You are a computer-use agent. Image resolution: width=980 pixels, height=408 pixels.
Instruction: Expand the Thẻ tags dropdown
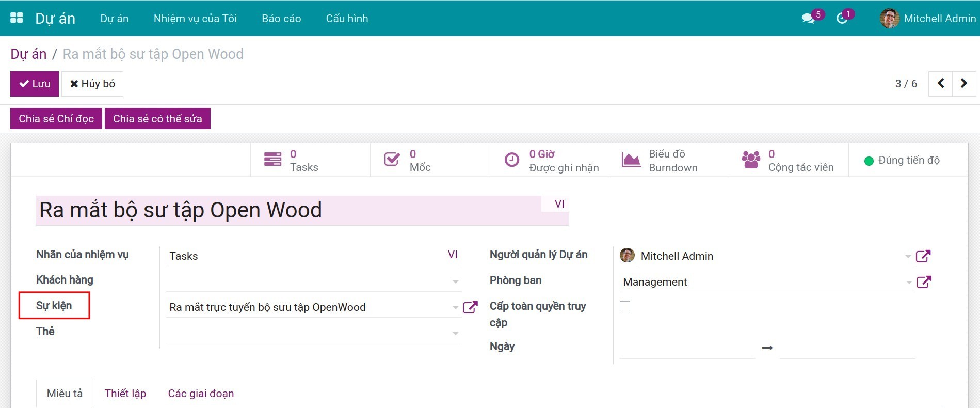tap(455, 334)
